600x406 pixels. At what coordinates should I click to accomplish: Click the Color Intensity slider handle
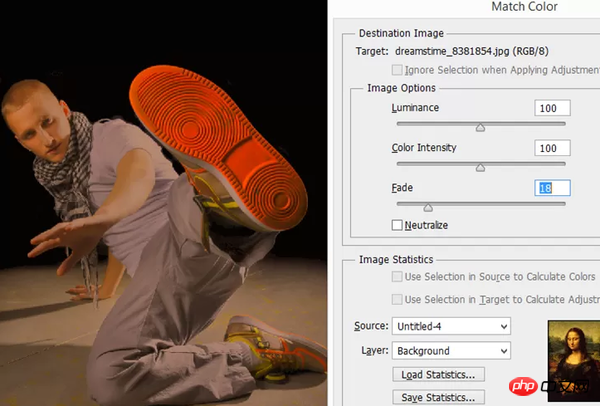pyautogui.click(x=480, y=167)
